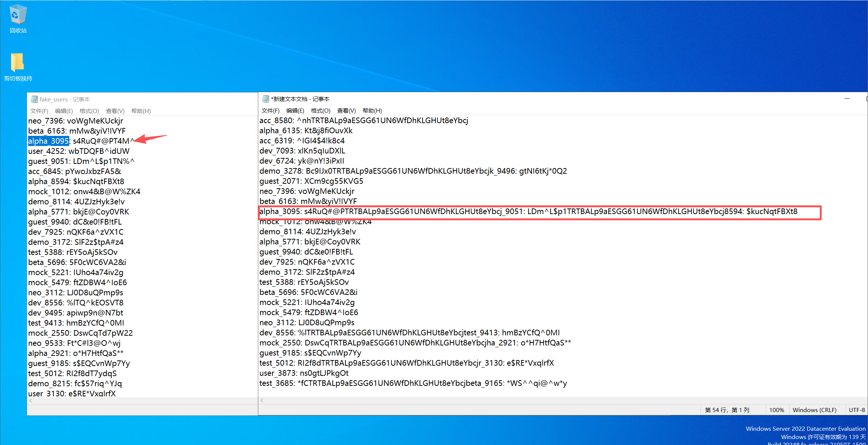Click the 100% zoom status bar field
868x445 pixels.
pyautogui.click(x=776, y=410)
